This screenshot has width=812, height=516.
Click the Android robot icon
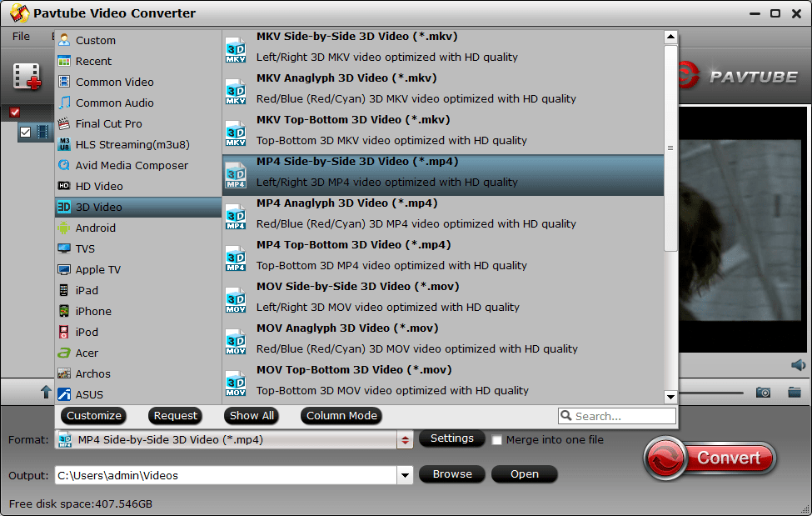pos(64,228)
